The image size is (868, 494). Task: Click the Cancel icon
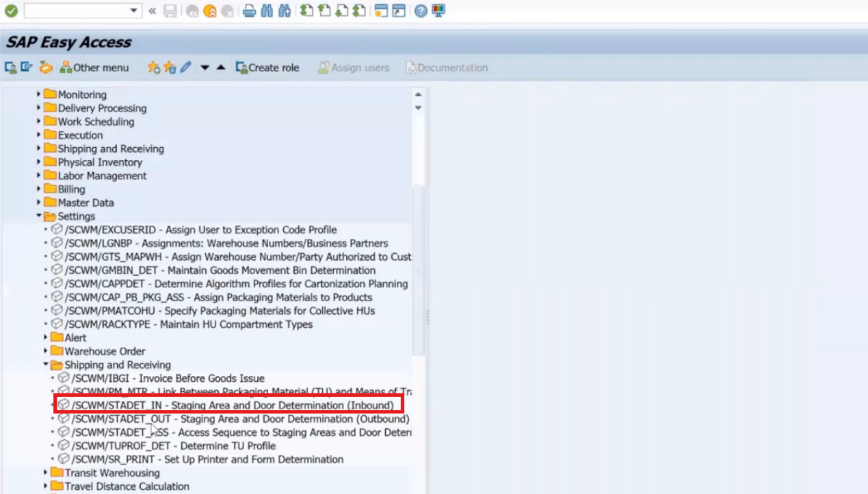(x=227, y=11)
